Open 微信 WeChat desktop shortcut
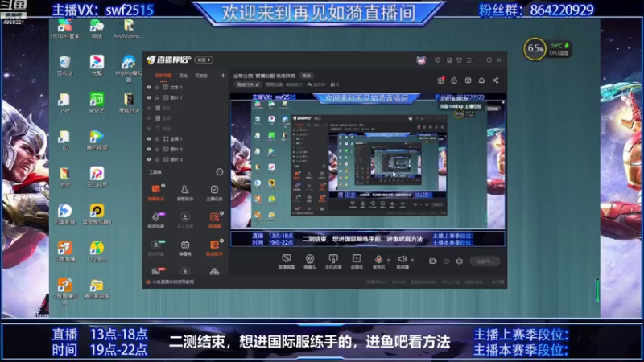Viewport: 644px width, 362px height. coord(97,29)
